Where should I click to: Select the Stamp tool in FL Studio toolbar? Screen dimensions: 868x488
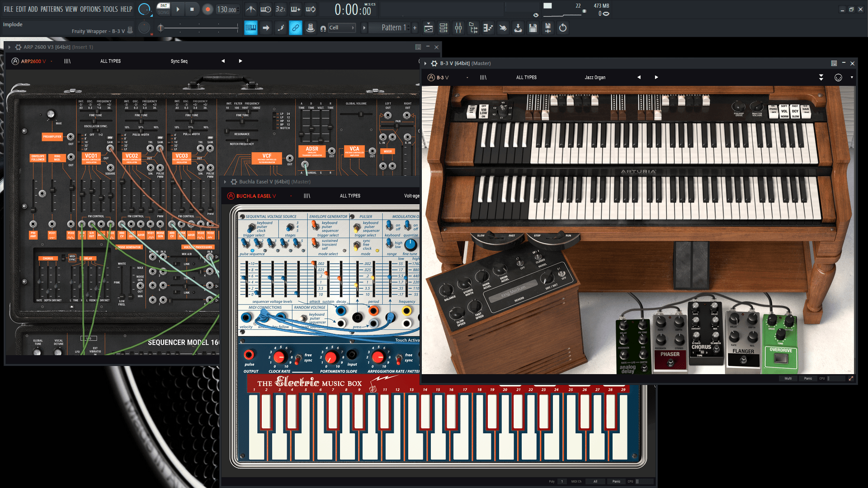[310, 28]
